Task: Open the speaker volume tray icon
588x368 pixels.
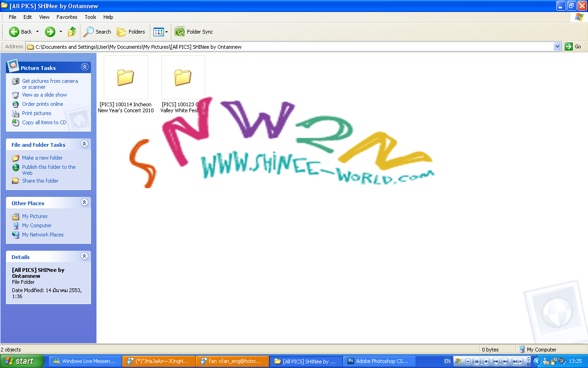Action: click(562, 362)
